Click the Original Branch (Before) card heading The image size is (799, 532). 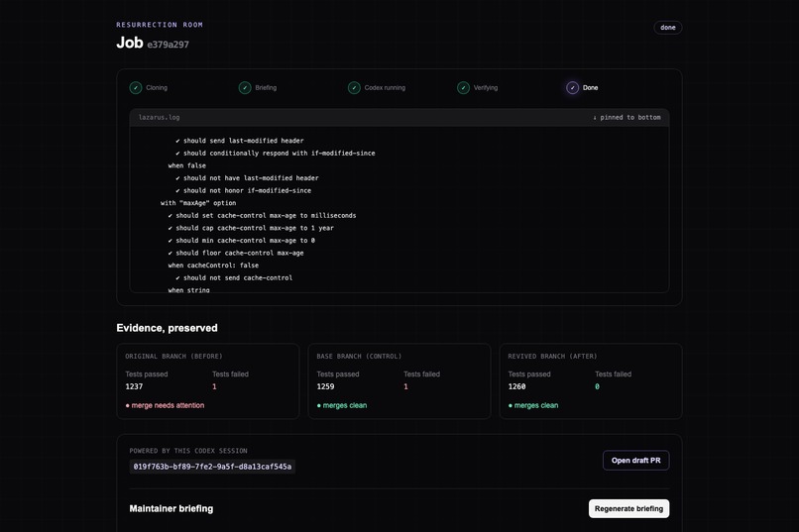click(173, 357)
